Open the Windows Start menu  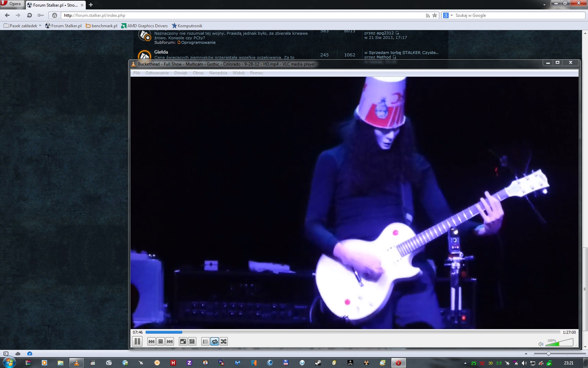click(9, 362)
